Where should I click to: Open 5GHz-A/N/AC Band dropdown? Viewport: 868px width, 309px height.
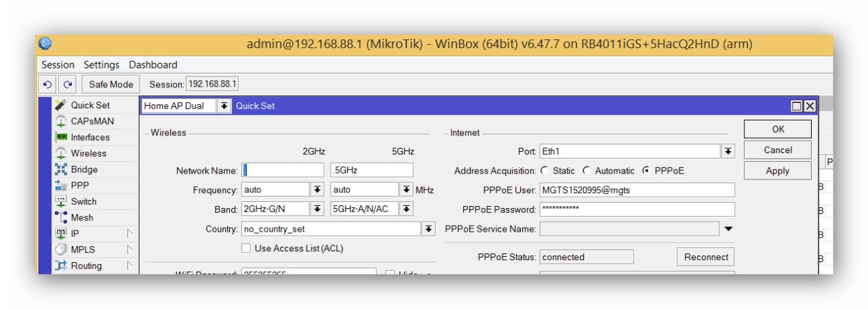[406, 209]
